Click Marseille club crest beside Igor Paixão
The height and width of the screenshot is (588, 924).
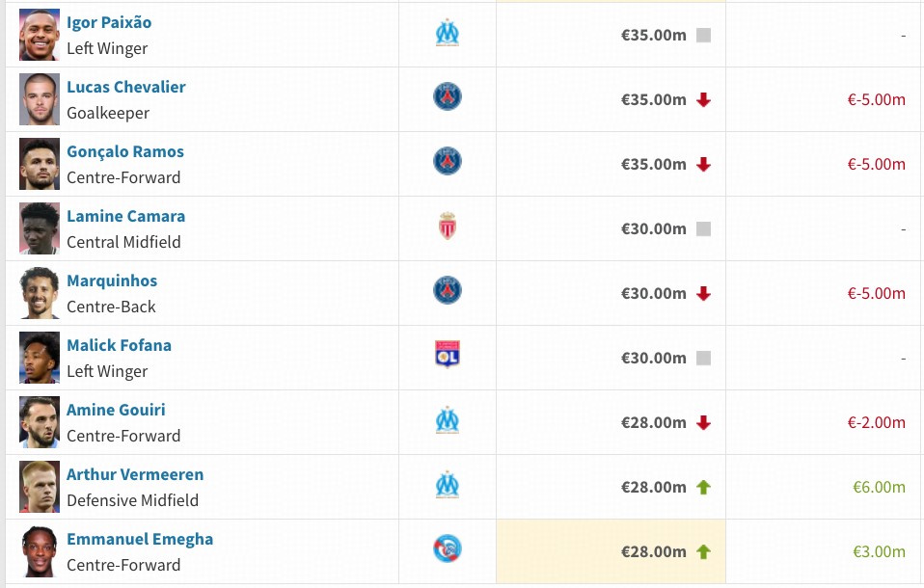coord(447,34)
